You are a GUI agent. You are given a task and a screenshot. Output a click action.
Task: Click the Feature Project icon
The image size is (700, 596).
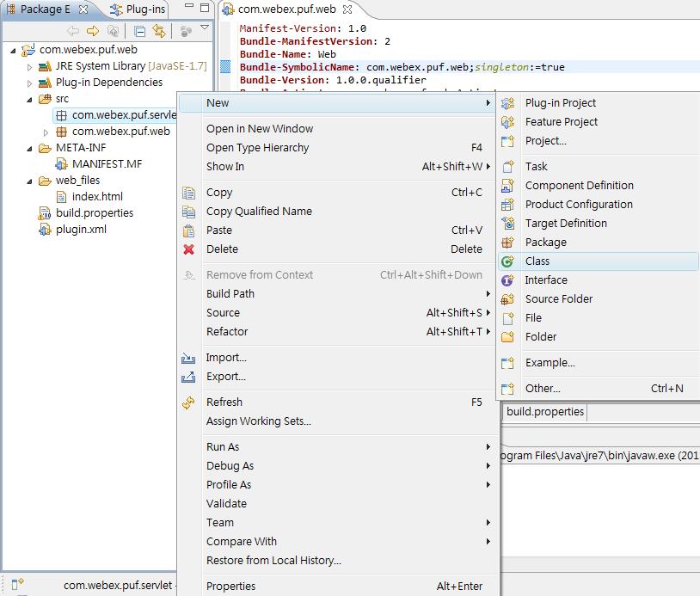508,122
